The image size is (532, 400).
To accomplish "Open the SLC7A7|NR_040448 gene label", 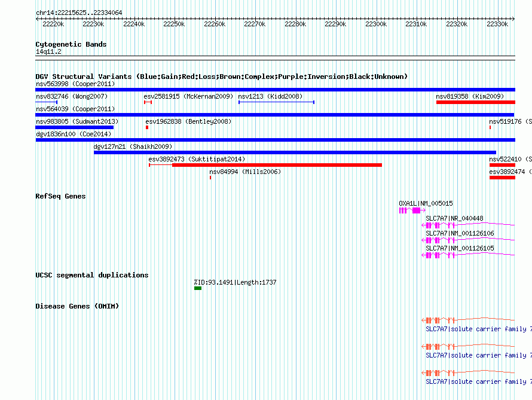I will (454, 218).
